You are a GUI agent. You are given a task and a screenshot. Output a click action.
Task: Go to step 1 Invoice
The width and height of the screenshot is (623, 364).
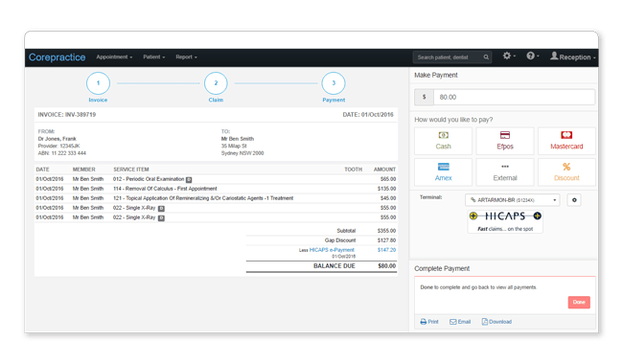pos(98,83)
